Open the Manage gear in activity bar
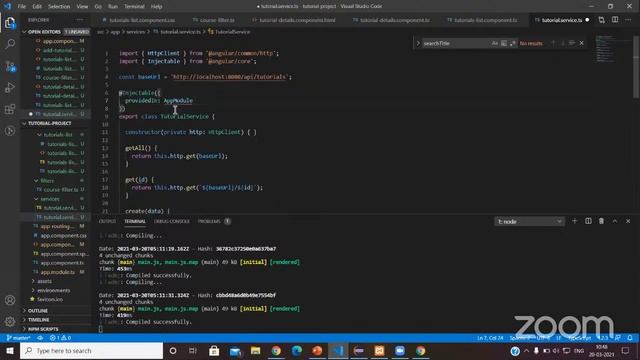Screen dimensions: 640x360 pos(10,322)
